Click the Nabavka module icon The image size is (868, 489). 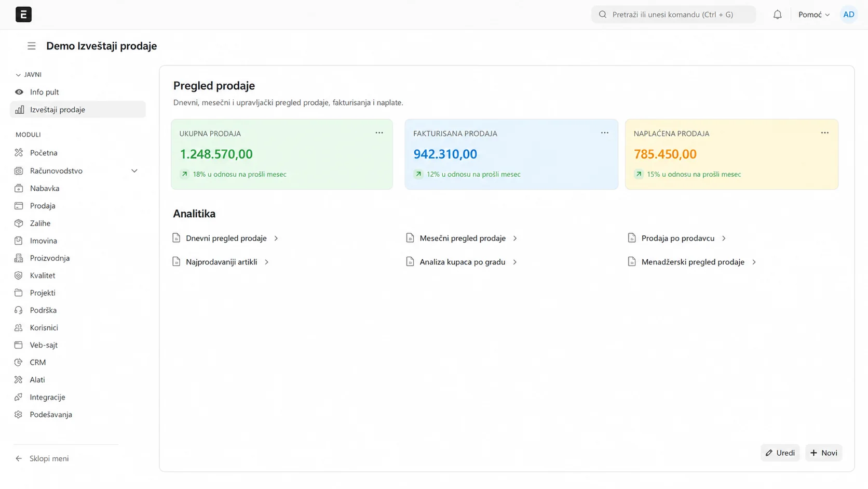[x=19, y=188]
